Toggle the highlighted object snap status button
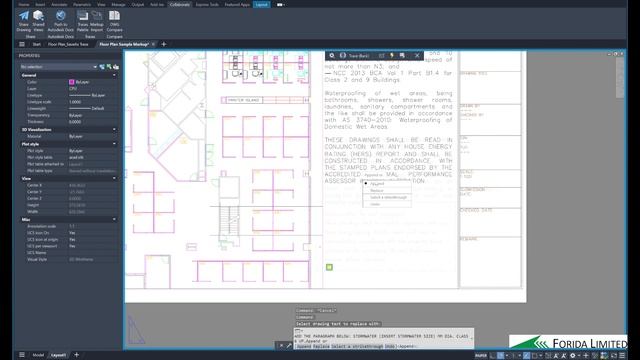The height and width of the screenshot is (360, 640). (527, 356)
